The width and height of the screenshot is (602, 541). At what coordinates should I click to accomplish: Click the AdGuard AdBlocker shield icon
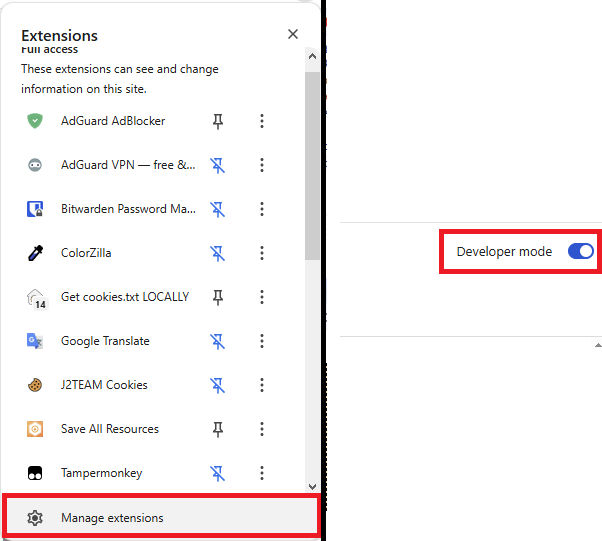(35, 121)
